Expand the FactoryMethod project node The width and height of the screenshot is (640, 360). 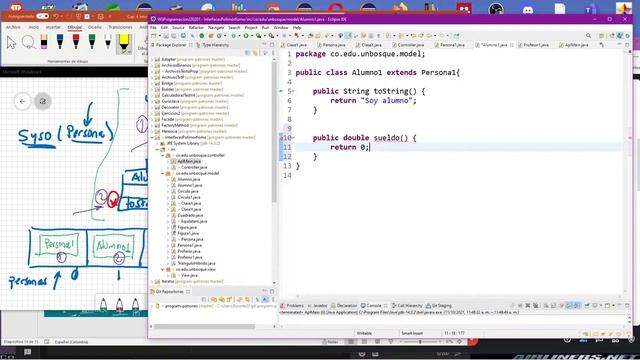[152, 125]
